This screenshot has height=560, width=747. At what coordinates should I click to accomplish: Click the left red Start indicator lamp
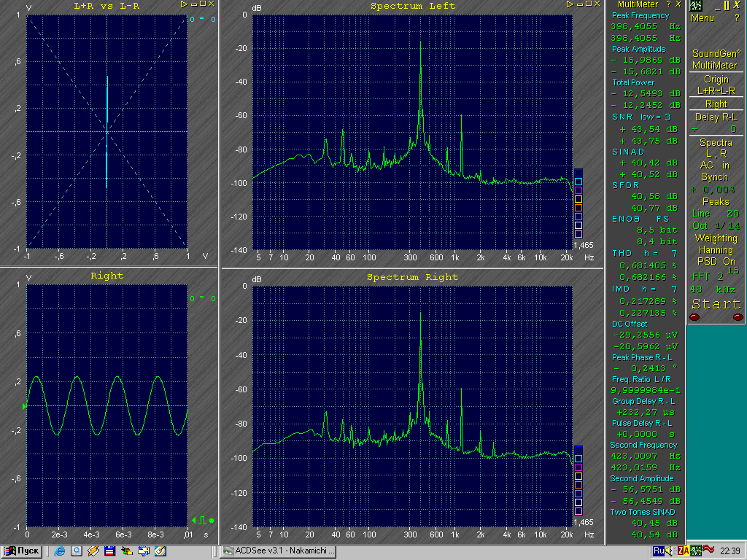[694, 317]
